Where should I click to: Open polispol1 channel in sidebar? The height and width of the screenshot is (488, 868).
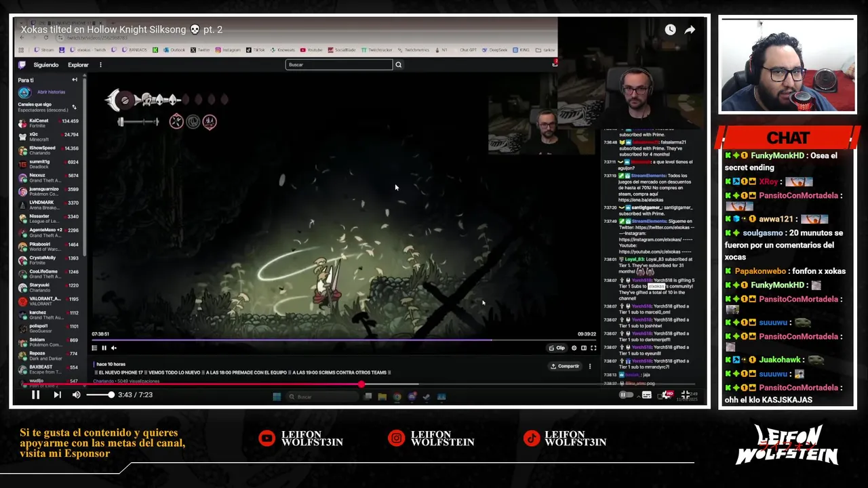pos(49,328)
